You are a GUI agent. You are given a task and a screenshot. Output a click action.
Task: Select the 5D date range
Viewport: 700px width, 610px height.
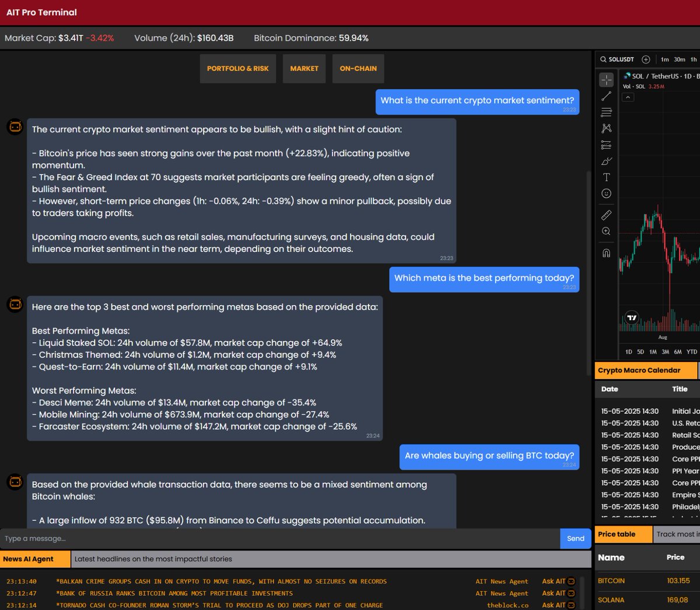click(640, 352)
